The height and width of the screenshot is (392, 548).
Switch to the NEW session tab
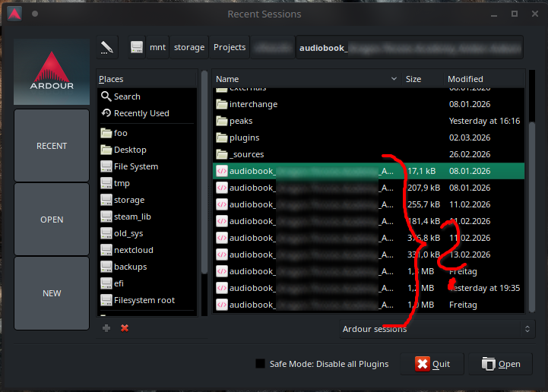click(x=52, y=293)
